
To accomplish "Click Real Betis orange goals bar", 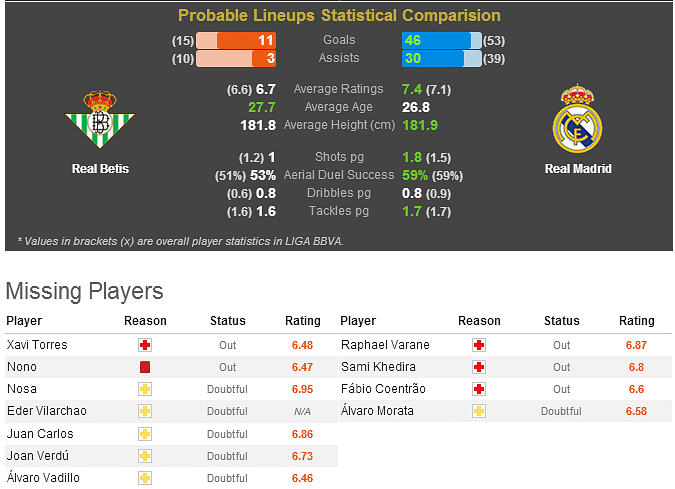I will [x=246, y=41].
